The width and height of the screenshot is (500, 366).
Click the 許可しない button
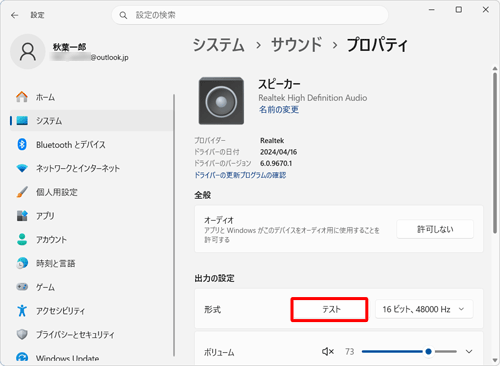coord(435,229)
